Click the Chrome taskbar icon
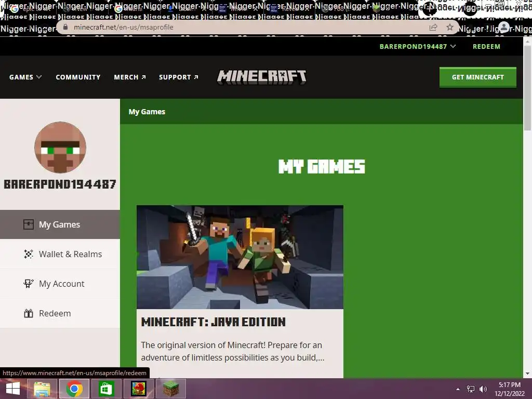Screen dimensions: 532x399 pyautogui.click(x=74, y=389)
